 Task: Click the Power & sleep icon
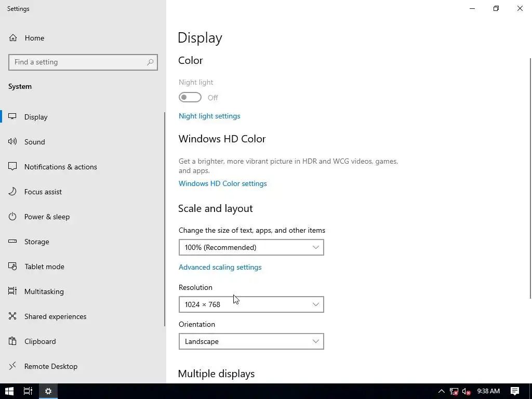point(12,217)
